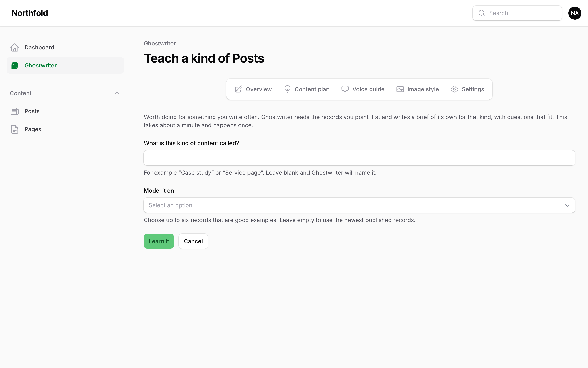588x368 pixels.
Task: Focus the content kind name field
Action: [359, 158]
